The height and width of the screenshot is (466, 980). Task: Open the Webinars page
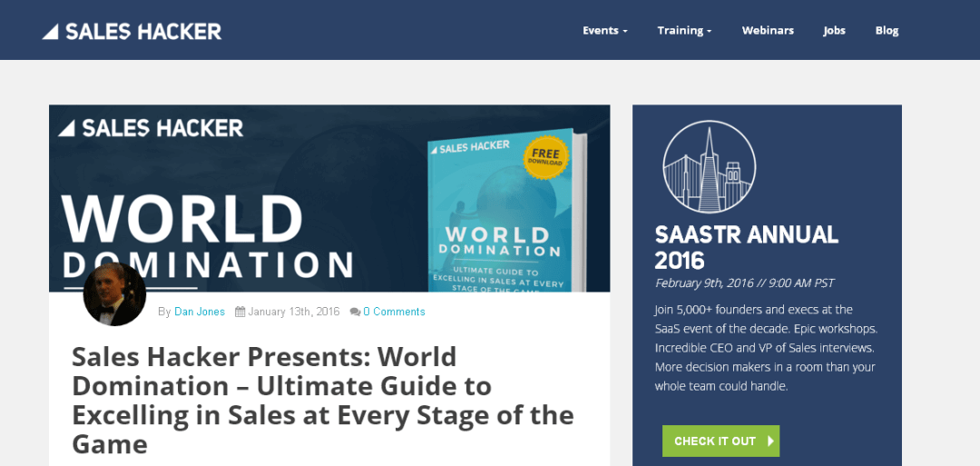click(x=768, y=30)
